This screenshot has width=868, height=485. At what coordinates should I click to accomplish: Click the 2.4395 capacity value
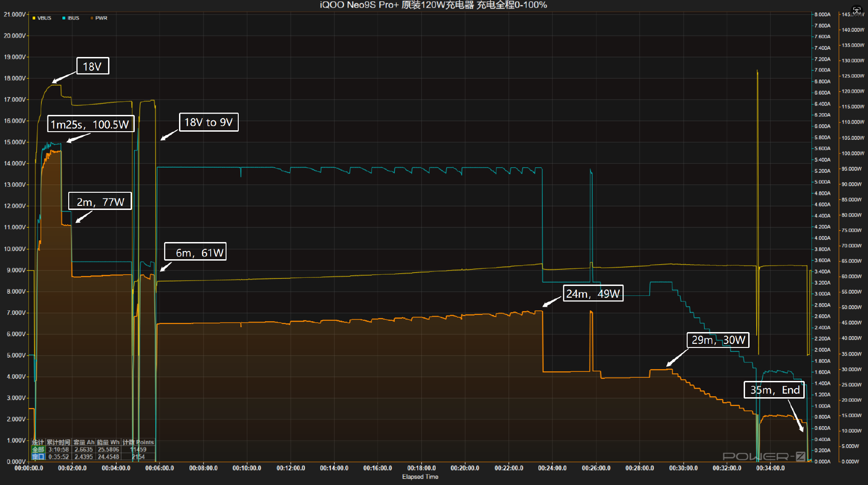[84, 456]
